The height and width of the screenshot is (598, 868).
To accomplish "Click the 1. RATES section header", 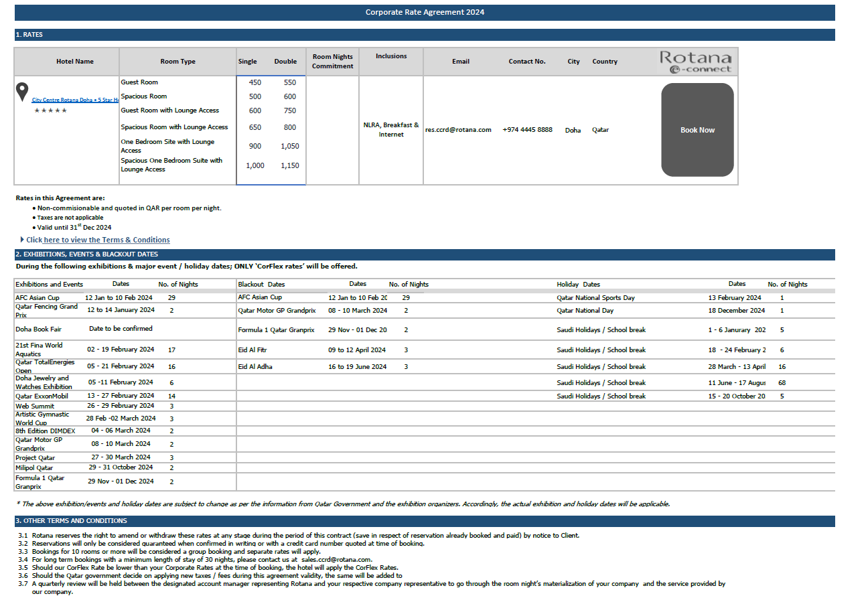I will click(29, 35).
